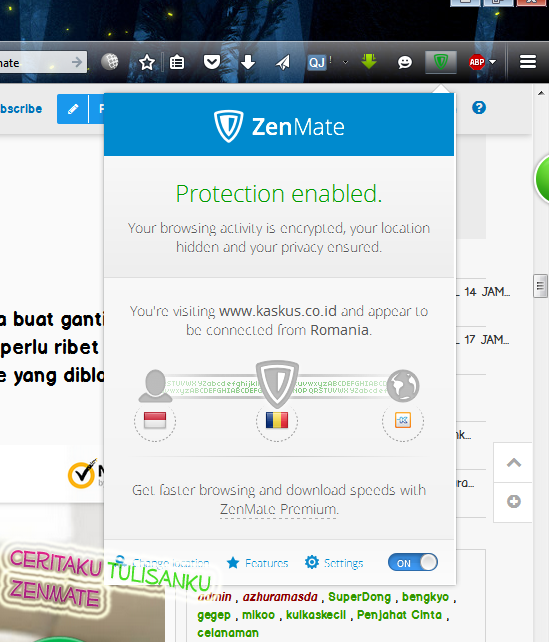Image resolution: width=549 pixels, height=642 pixels.
Task: Click the green download helper arrow icon
Action: tap(369, 61)
